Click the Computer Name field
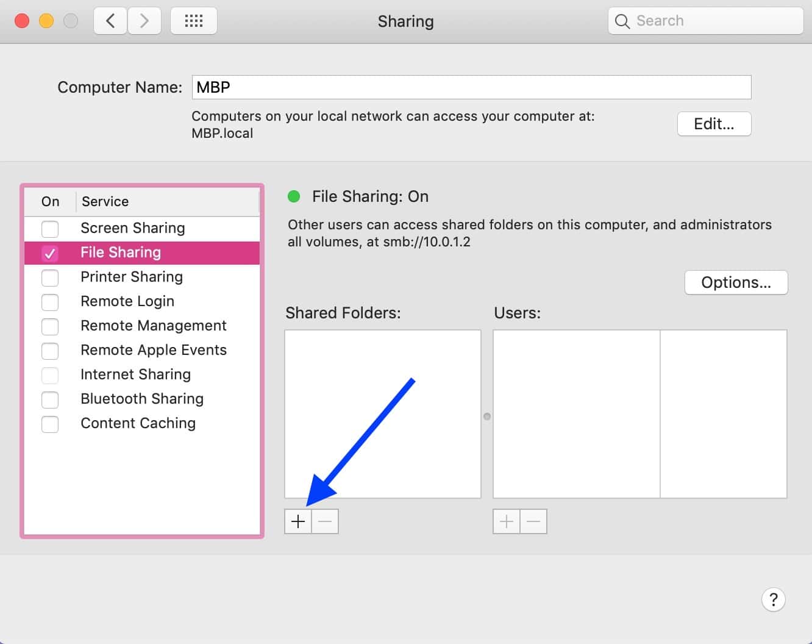Image resolution: width=812 pixels, height=644 pixels. 471,87
